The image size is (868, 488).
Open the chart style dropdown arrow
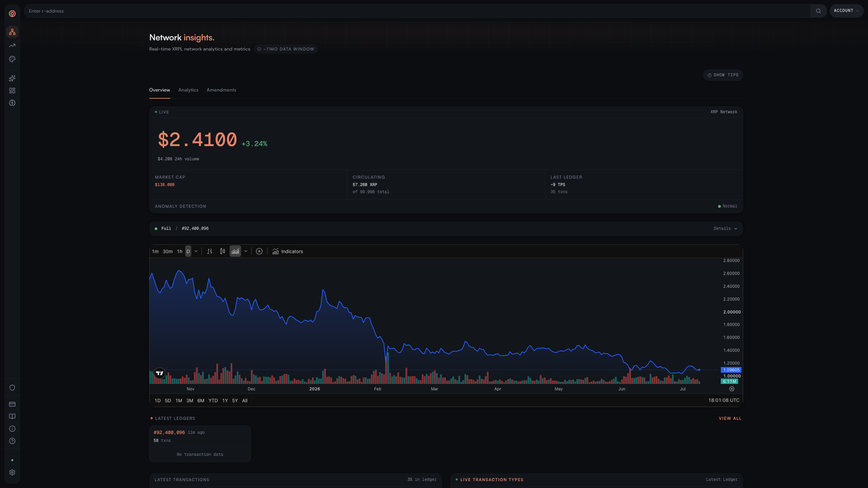[x=246, y=251]
